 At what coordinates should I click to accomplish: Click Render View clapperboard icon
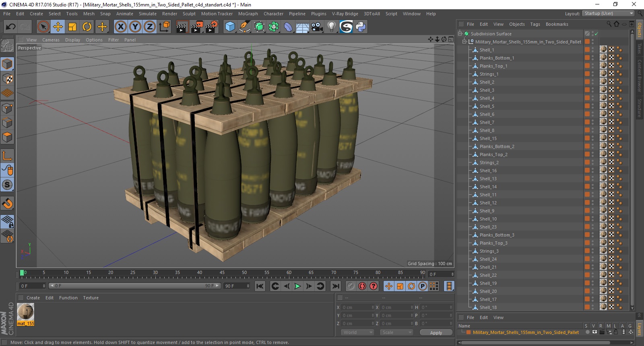182,27
